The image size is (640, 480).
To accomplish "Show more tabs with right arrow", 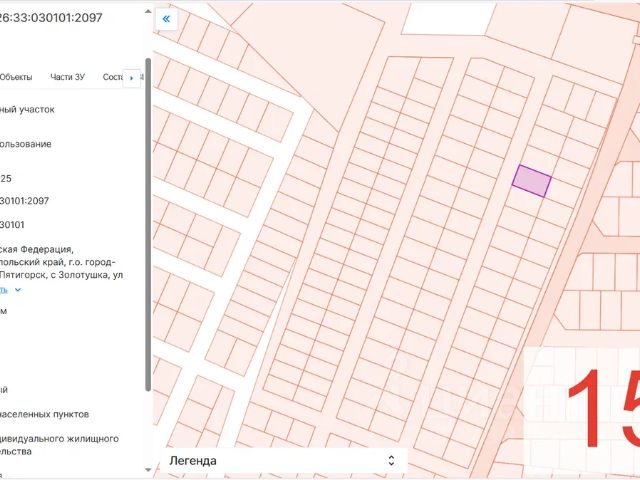I will (x=131, y=78).
